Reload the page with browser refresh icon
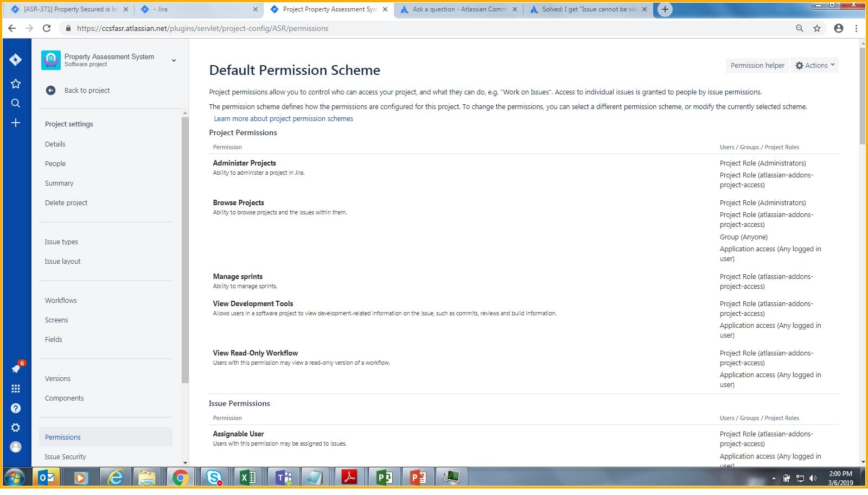Screen dimensions: 868x495 coord(47,28)
